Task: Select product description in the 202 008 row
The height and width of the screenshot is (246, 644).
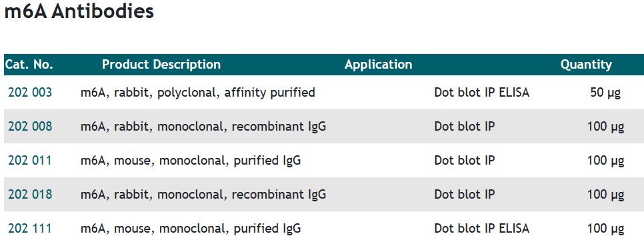Action: click(203, 127)
